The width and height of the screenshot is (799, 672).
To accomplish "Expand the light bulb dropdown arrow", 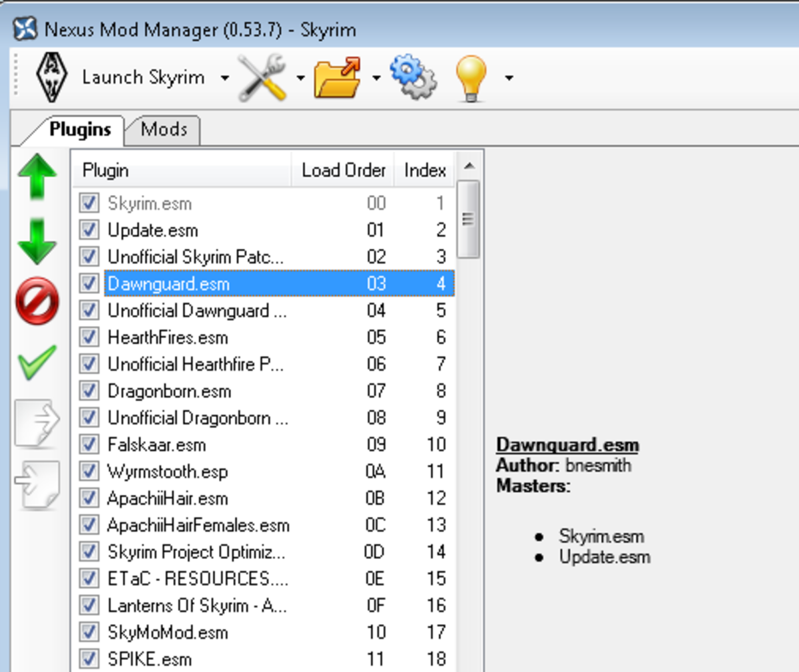I will (509, 77).
